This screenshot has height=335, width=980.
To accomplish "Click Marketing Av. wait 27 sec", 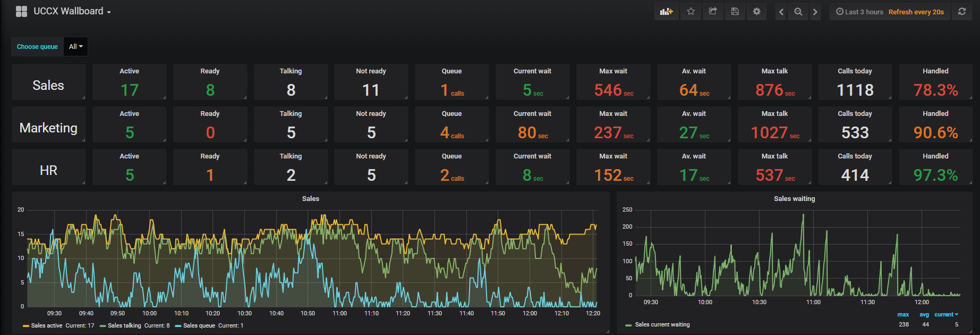I will coord(694,133).
